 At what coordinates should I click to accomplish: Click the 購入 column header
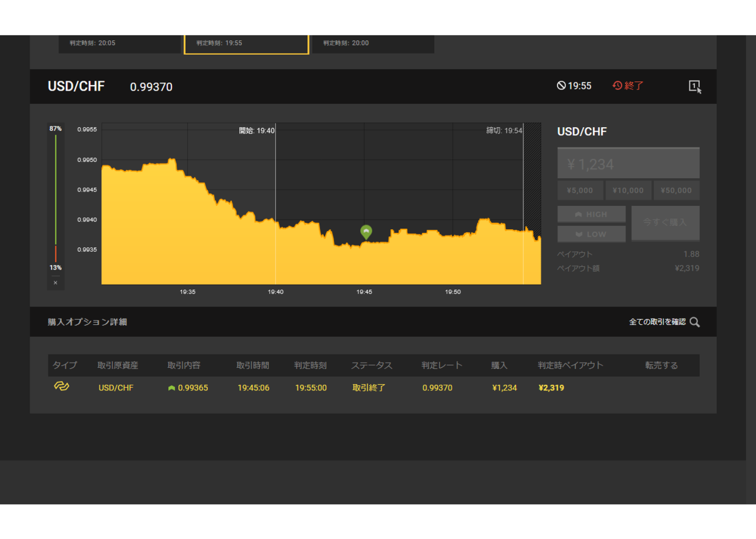coord(500,365)
